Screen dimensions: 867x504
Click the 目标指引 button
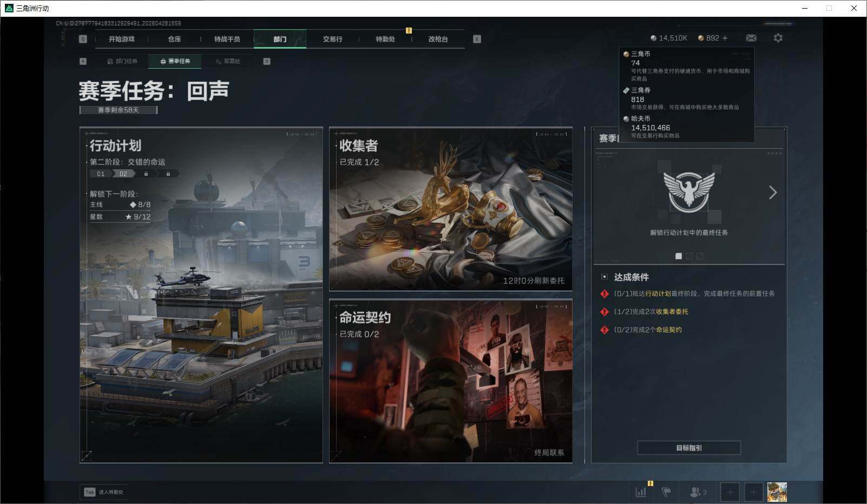tap(689, 448)
